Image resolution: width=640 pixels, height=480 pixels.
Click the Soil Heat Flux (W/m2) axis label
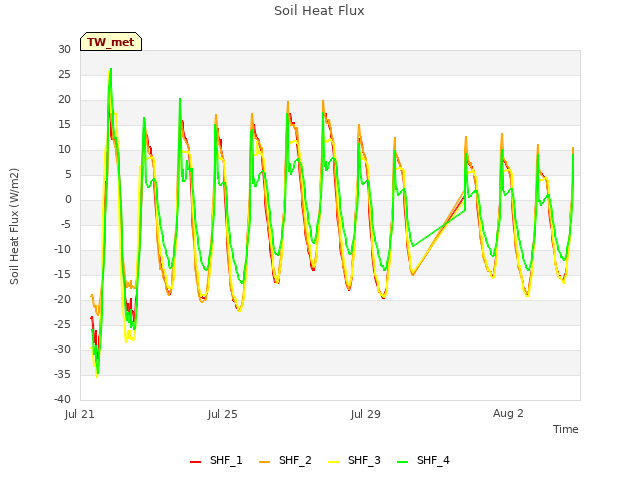point(14,226)
